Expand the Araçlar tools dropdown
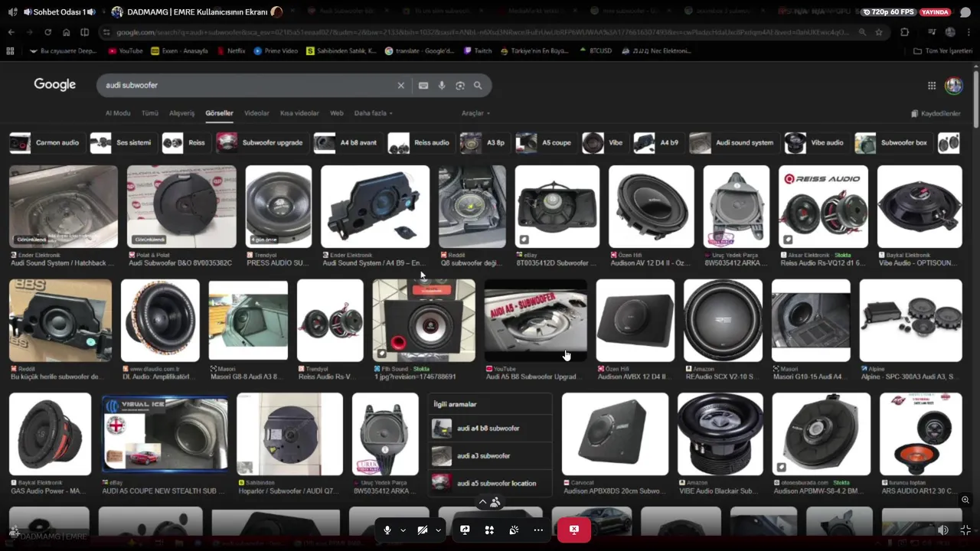The image size is (980, 551). coord(475,113)
